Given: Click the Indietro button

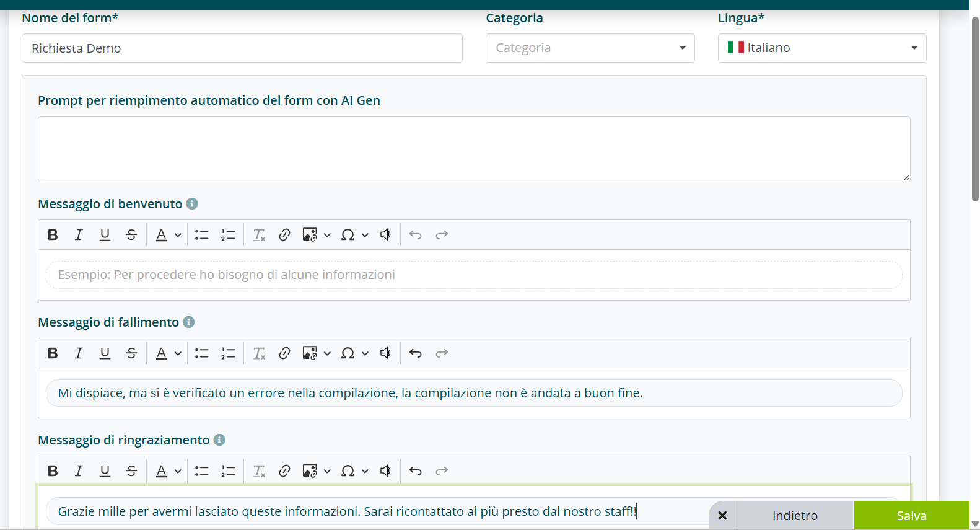Looking at the screenshot, I should point(795,516).
